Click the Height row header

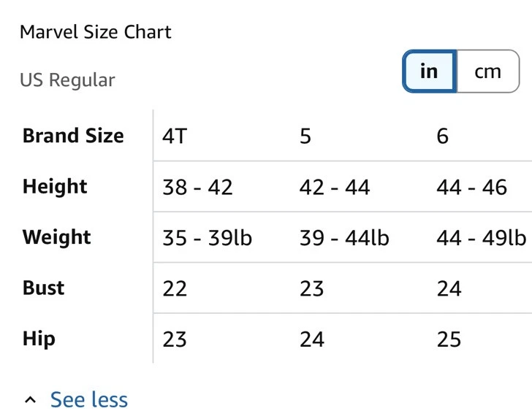[x=55, y=187]
